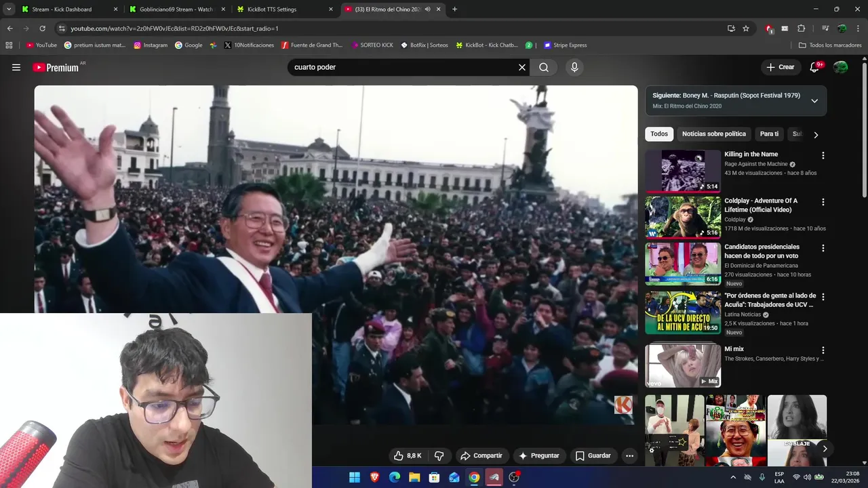
Task: Open Killing in the Name video thumbnail
Action: (683, 171)
